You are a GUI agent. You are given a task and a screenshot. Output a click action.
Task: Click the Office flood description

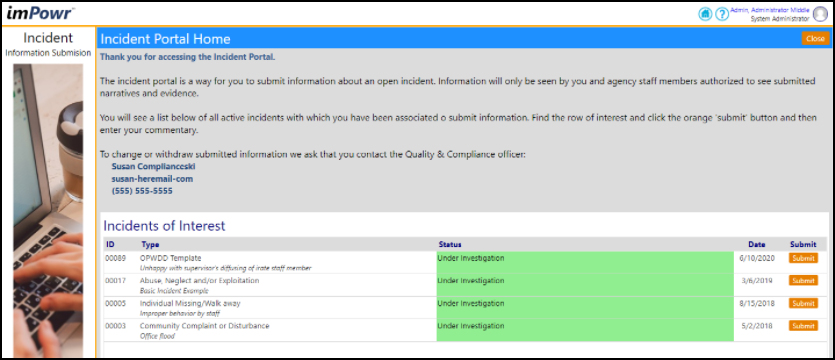(157, 336)
